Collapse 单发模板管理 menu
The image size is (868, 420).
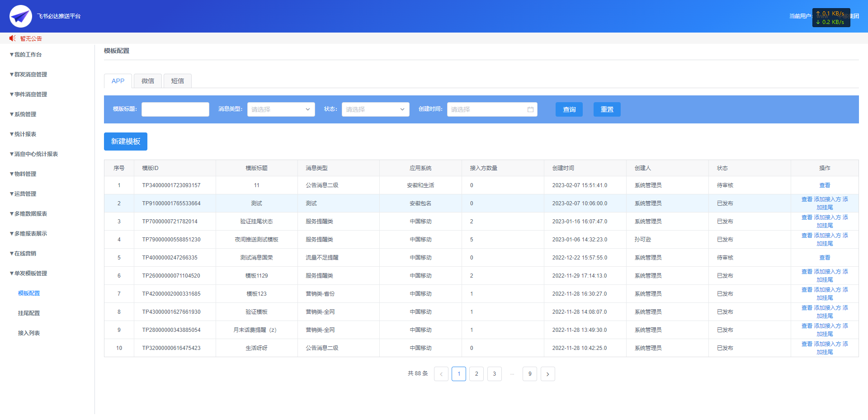click(x=28, y=274)
